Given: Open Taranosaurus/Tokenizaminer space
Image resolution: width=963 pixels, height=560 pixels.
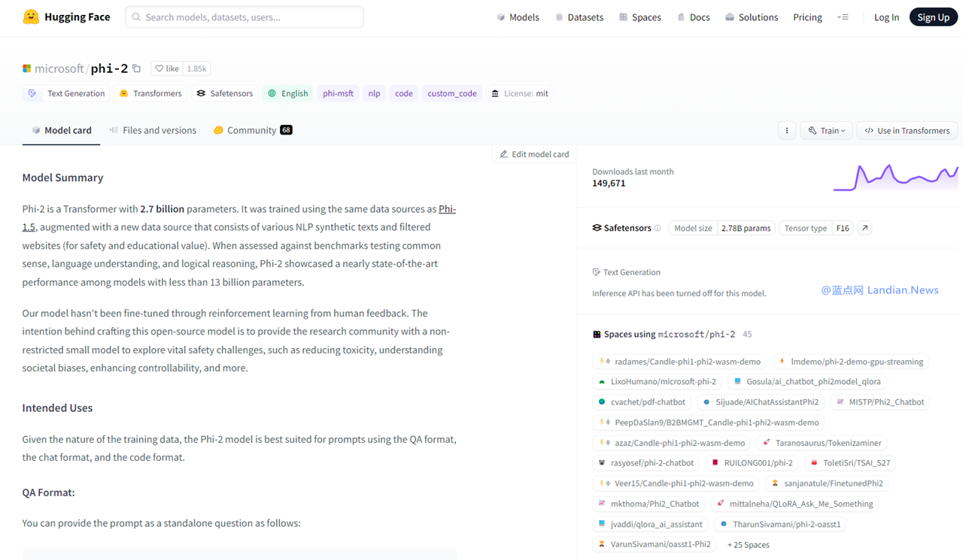Looking at the screenshot, I should click(x=822, y=443).
